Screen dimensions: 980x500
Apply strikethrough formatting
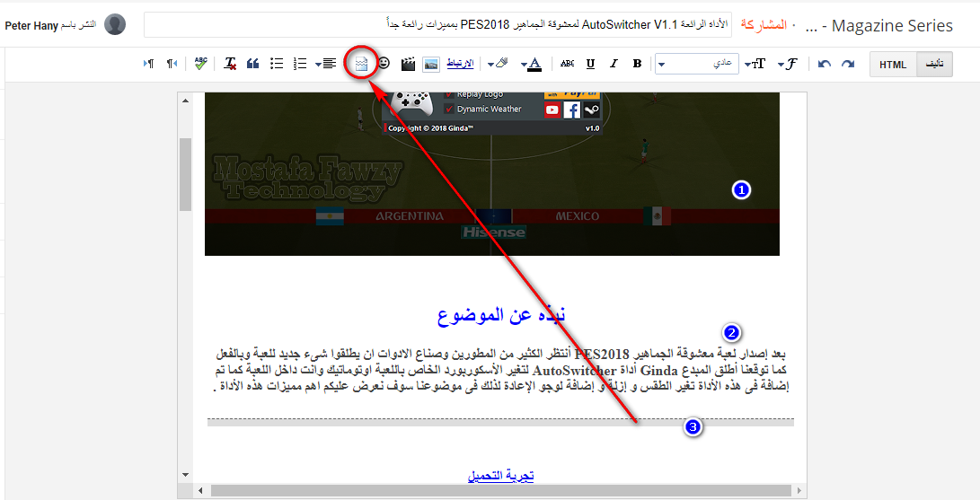coord(567,64)
